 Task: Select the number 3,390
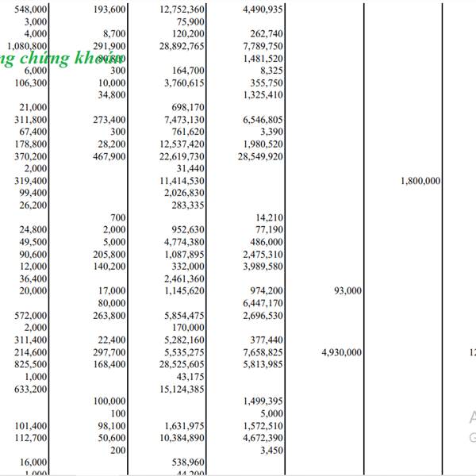[x=271, y=132]
